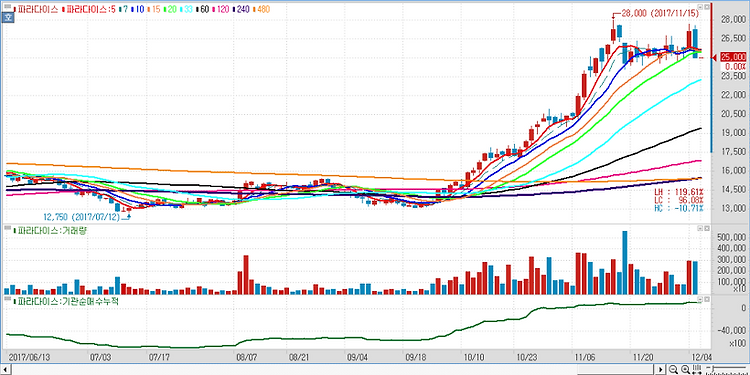Click the blue 호 button at chart corner
Viewport: 750px width, 375px height.
[x=7, y=18]
